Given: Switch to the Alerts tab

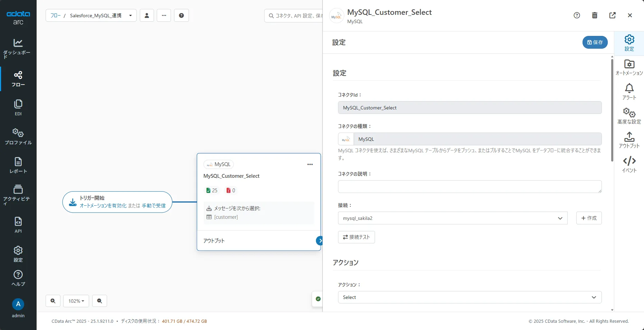Looking at the screenshot, I should pyautogui.click(x=629, y=92).
